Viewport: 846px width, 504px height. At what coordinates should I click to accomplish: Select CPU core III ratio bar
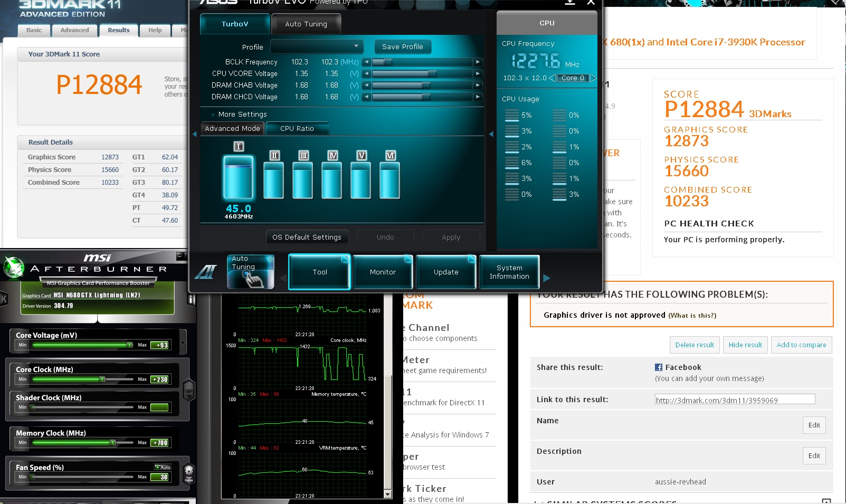(303, 180)
